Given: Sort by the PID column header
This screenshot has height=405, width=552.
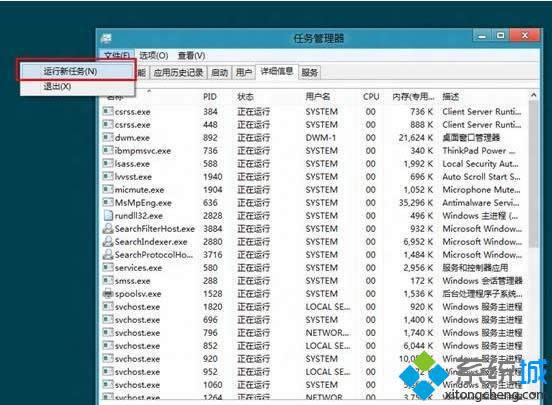Looking at the screenshot, I should [210, 96].
